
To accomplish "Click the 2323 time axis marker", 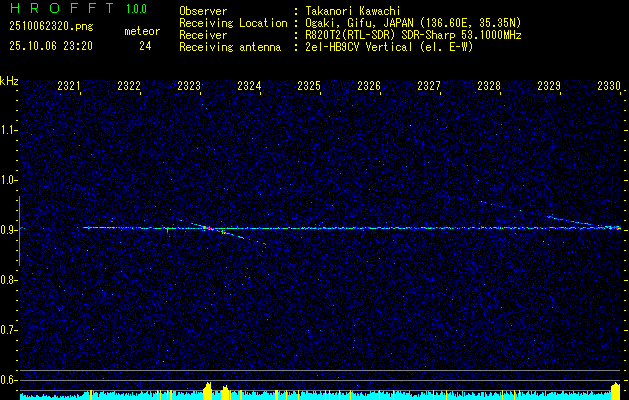I will pos(189,85).
